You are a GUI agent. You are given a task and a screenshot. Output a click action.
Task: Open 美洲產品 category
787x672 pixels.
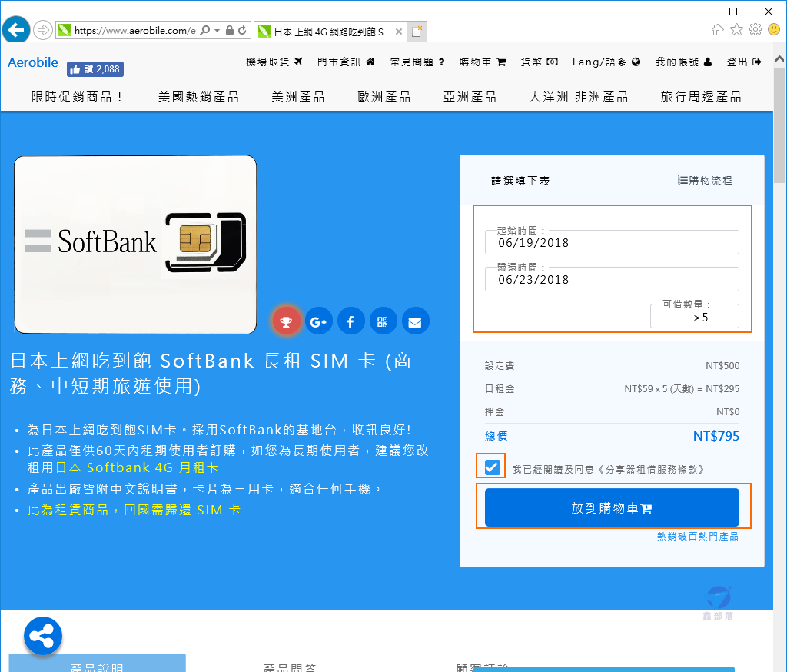coord(298,97)
